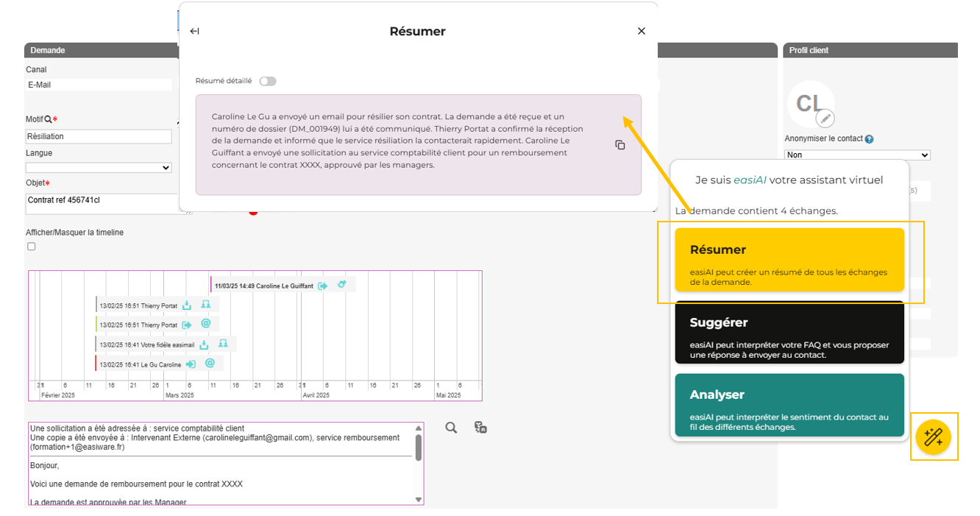Tick the Afficher/Masquer la timeline checkbox
This screenshot has height=516, width=980.
pos(31,247)
